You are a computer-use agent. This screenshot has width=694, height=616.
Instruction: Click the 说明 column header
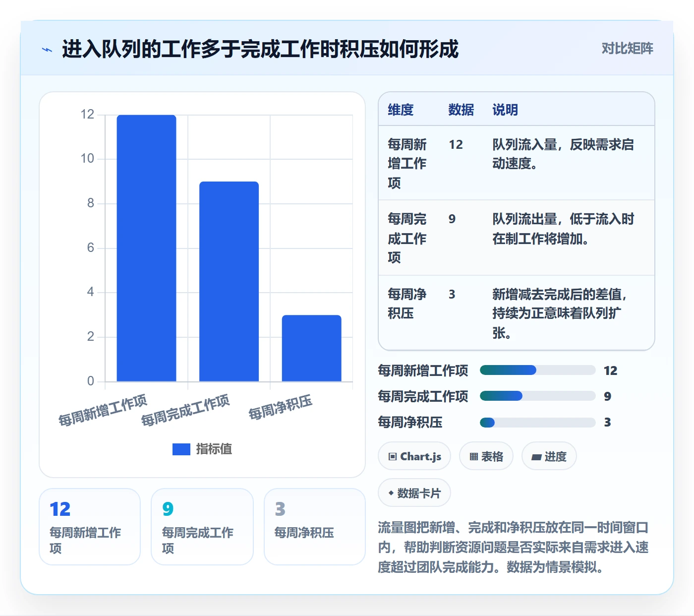click(x=505, y=110)
